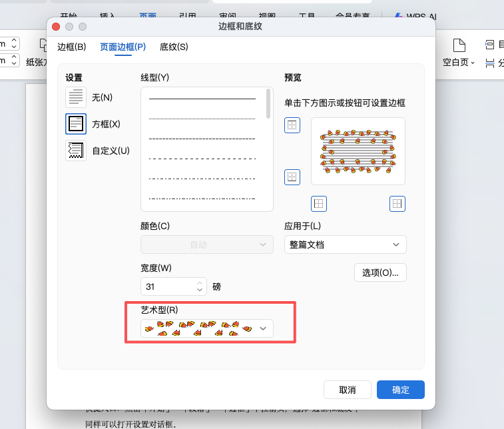Increase width with the up stepper arrow

tap(200, 283)
